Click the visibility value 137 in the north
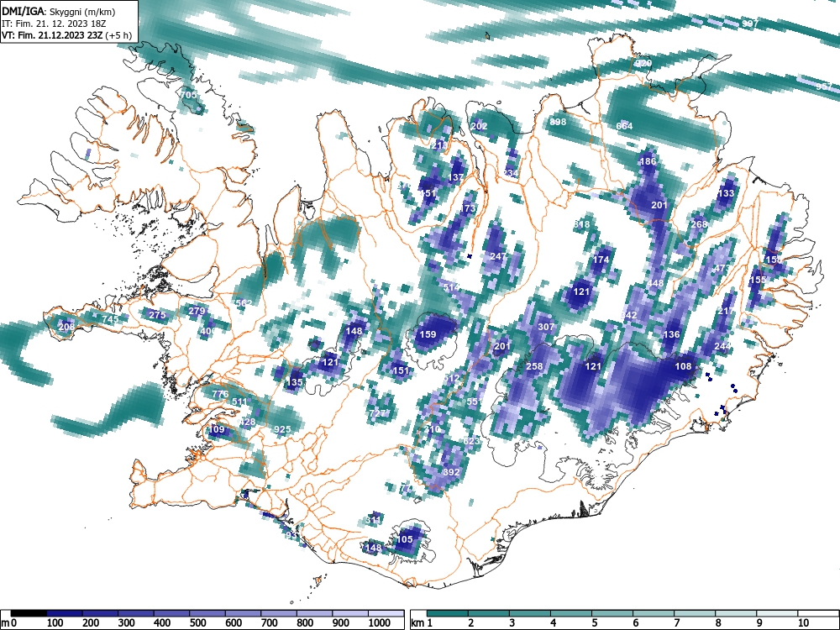Image resolution: width=840 pixels, height=630 pixels. pyautogui.click(x=455, y=177)
